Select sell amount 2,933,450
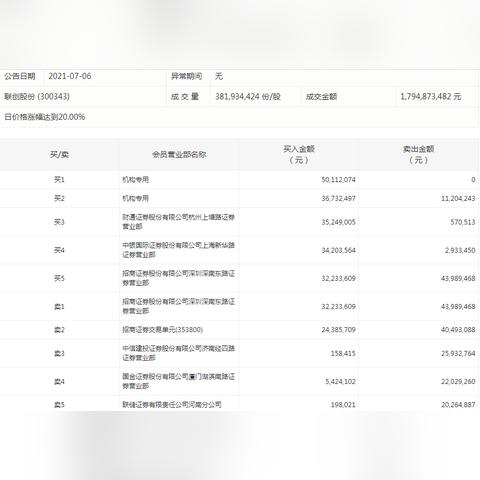 click(x=460, y=250)
